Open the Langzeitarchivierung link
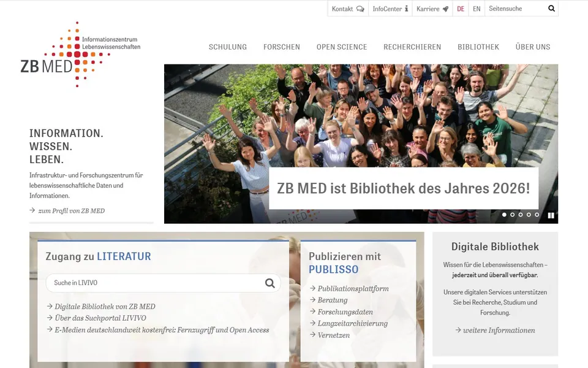Viewport: 588px width, 368px height. (x=349, y=323)
